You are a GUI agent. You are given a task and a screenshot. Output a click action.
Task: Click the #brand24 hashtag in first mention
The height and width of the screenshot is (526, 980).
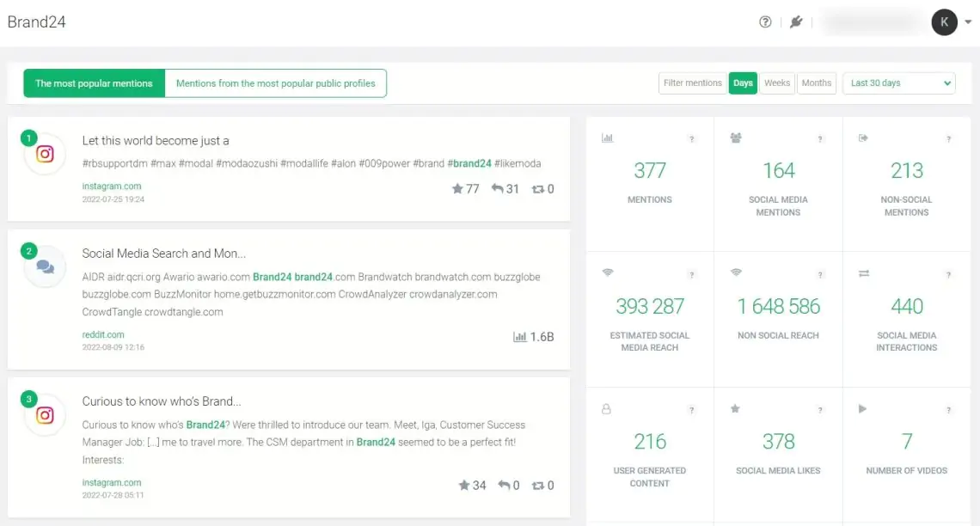[469, 163]
